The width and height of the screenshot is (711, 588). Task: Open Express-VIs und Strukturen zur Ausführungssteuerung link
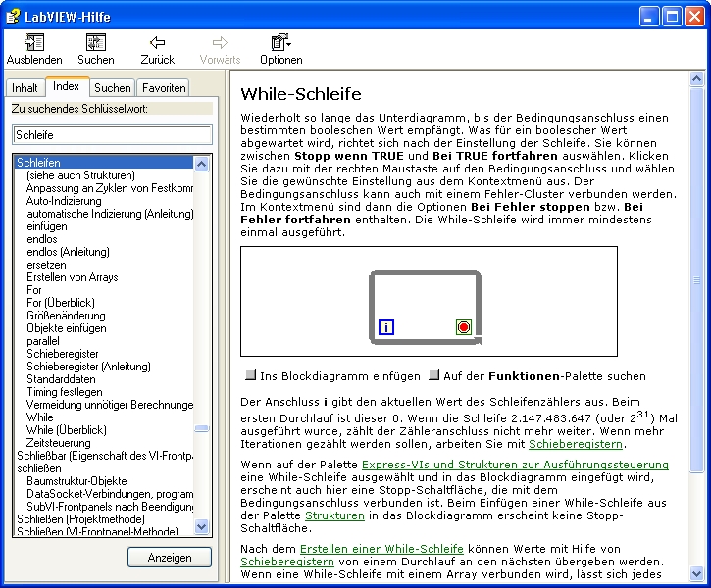point(515,465)
